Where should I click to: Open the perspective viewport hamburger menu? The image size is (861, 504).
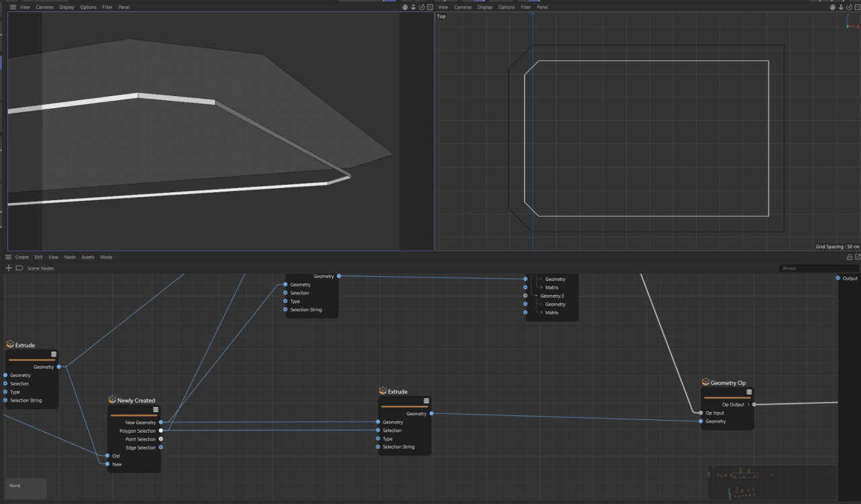[x=12, y=7]
